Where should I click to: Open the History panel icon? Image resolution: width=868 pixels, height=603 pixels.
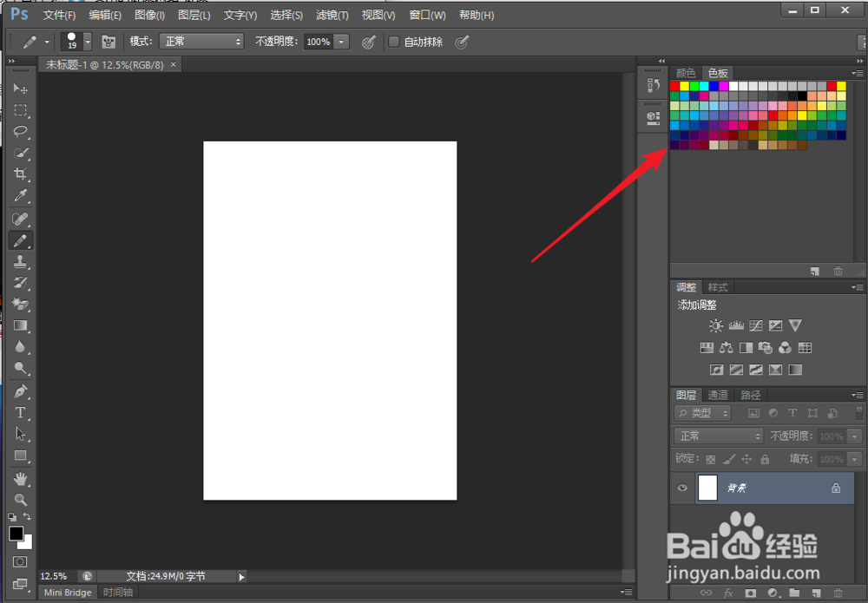(654, 85)
